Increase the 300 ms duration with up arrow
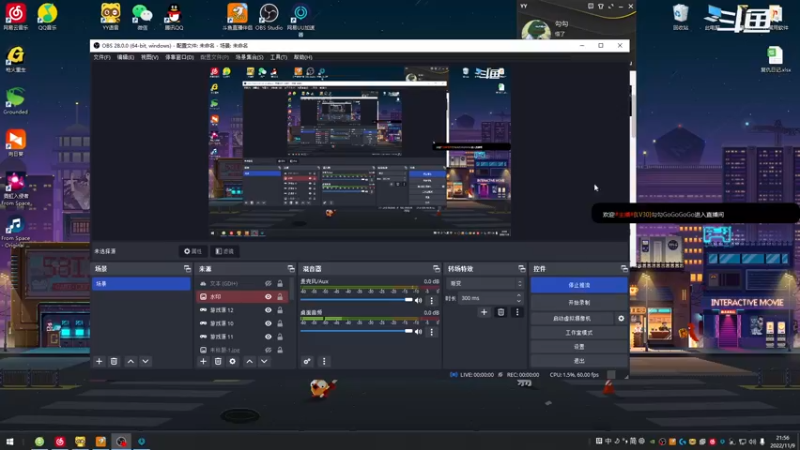The image size is (800, 450). pos(519,295)
